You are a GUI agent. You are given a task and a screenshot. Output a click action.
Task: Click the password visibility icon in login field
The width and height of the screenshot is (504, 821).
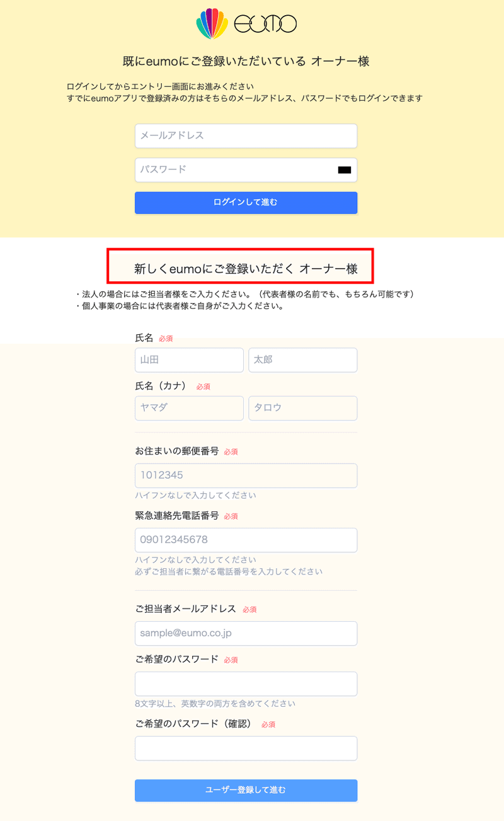(x=344, y=170)
